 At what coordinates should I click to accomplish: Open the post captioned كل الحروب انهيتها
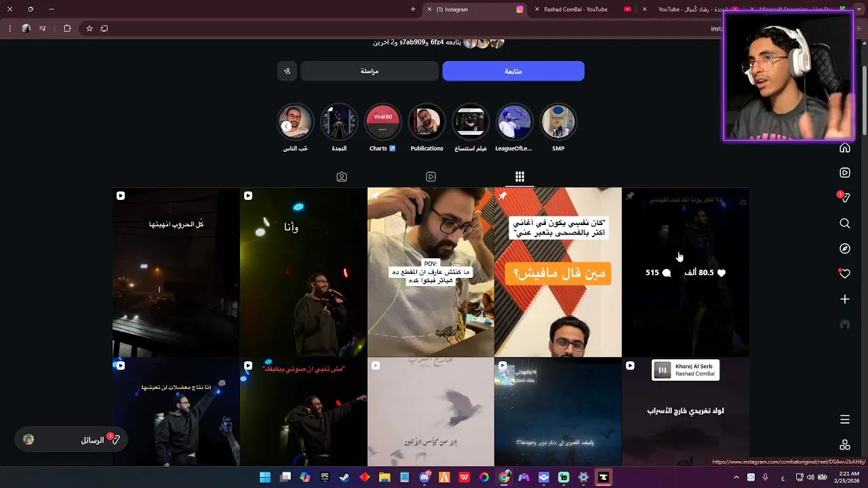point(176,272)
